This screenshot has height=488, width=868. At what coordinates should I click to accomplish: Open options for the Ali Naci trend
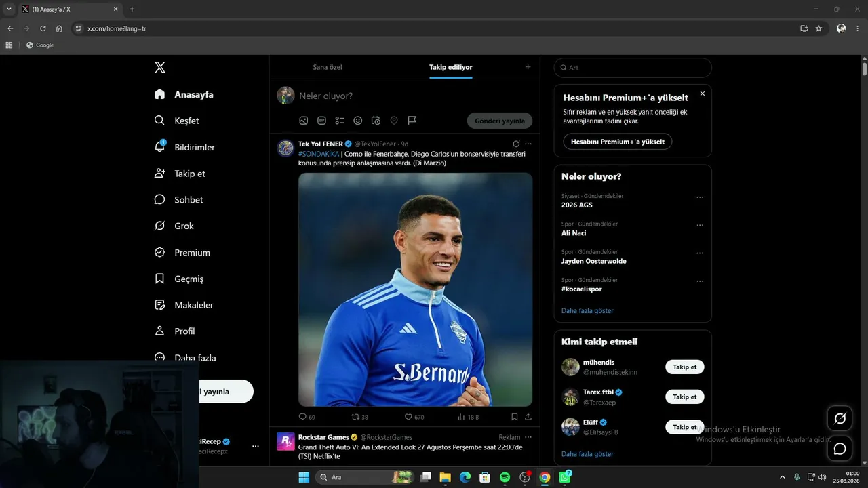pyautogui.click(x=700, y=225)
